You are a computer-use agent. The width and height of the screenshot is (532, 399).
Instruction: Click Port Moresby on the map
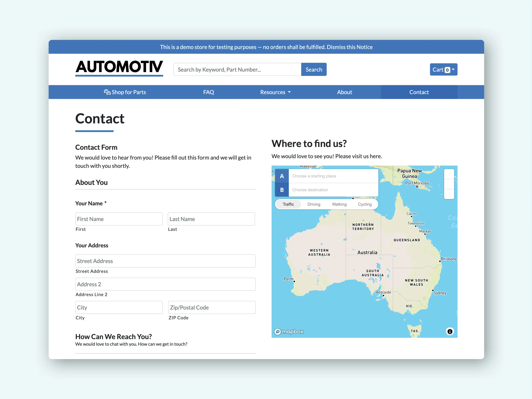tap(417, 183)
